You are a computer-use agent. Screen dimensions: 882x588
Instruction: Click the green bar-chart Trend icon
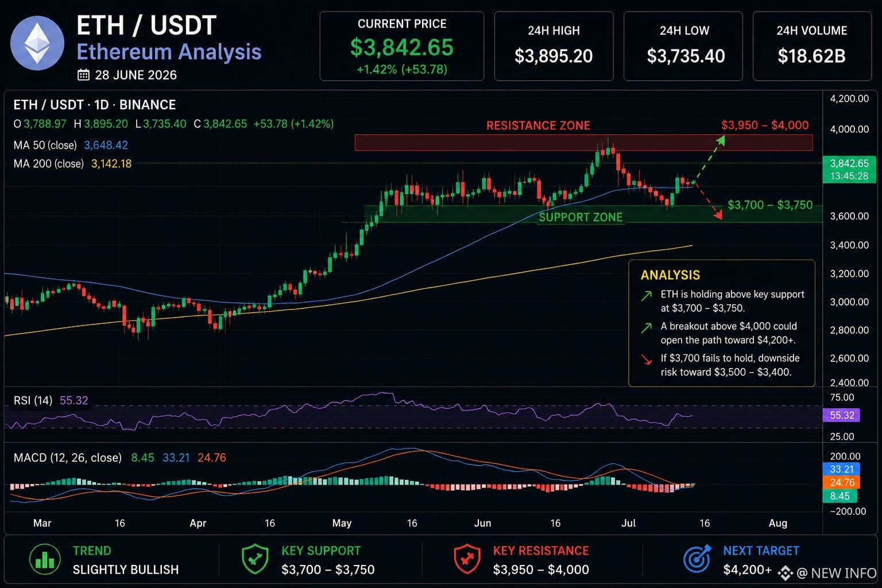[44, 559]
